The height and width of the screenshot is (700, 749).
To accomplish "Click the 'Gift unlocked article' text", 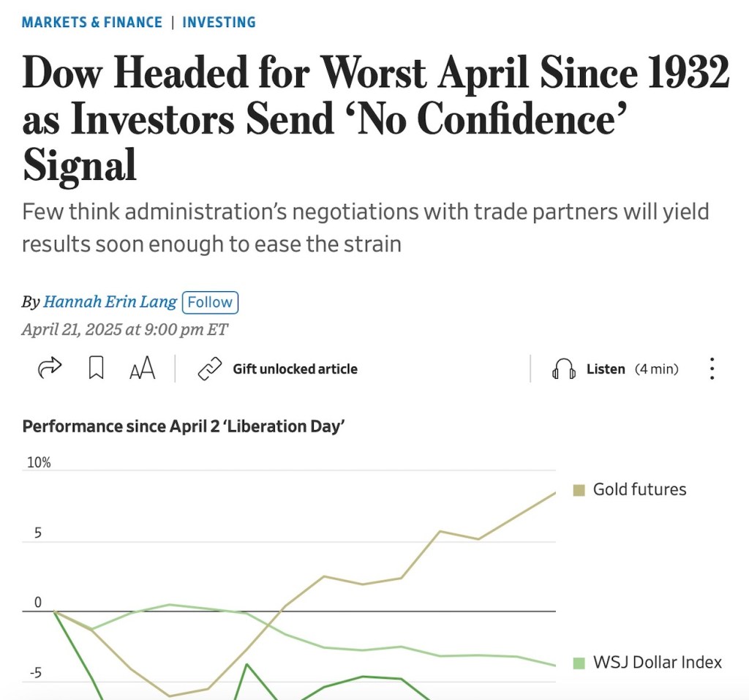I will tap(295, 369).
